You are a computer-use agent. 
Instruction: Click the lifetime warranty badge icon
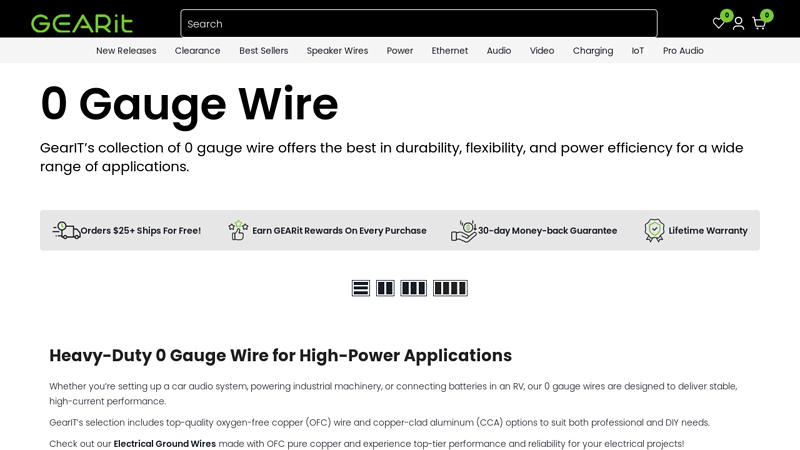tap(654, 230)
